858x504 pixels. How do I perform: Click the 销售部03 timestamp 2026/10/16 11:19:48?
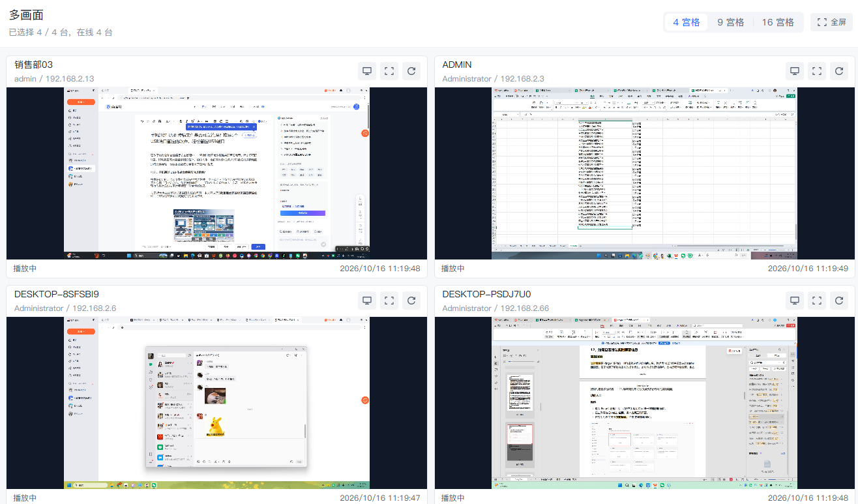pyautogui.click(x=380, y=269)
